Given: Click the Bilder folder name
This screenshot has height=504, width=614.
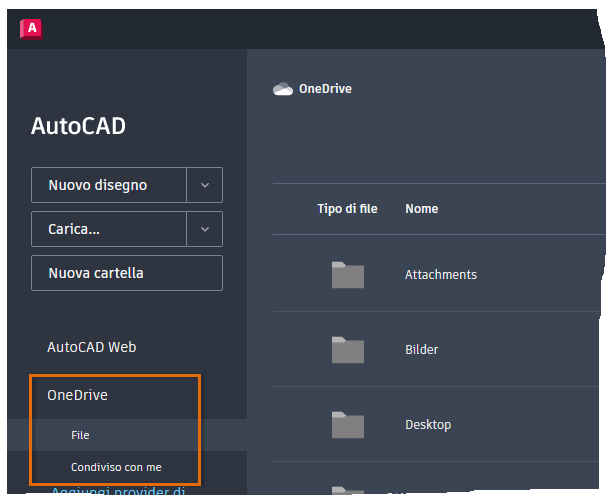Looking at the screenshot, I should click(x=422, y=350).
